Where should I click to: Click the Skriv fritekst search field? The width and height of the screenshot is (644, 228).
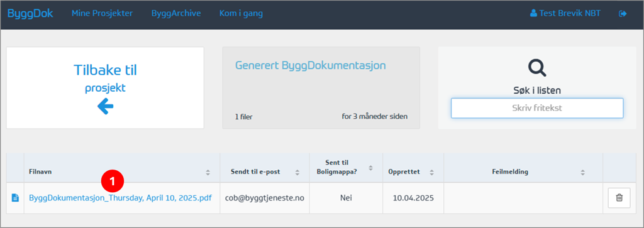click(x=537, y=108)
